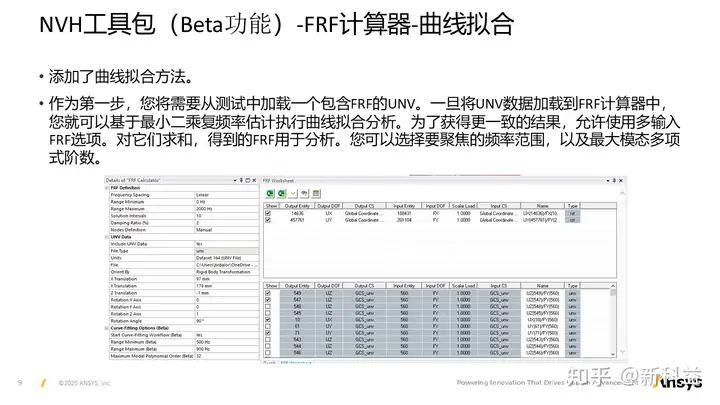720x405 pixels.
Task: Uncheck Show for output entity 10
Action: [268, 320]
